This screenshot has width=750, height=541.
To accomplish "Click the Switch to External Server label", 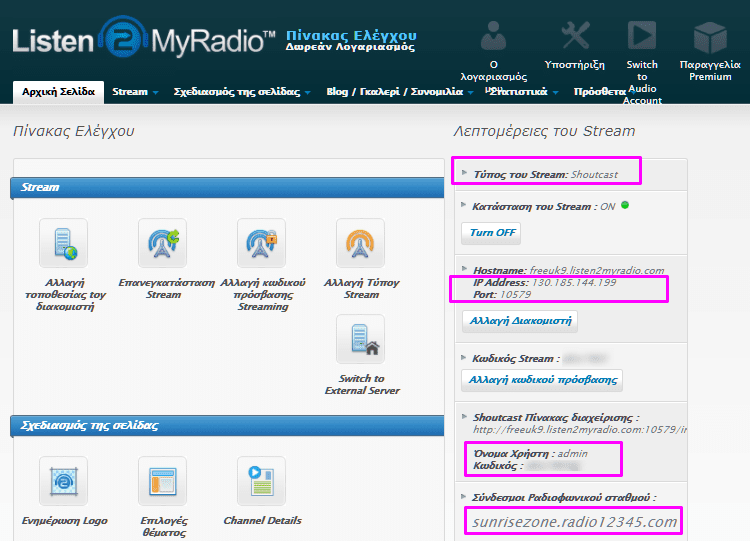I will (362, 385).
